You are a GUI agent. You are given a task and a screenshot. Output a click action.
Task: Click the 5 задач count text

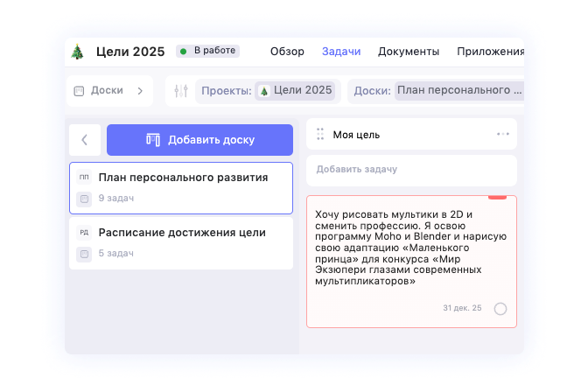pyautogui.click(x=115, y=253)
